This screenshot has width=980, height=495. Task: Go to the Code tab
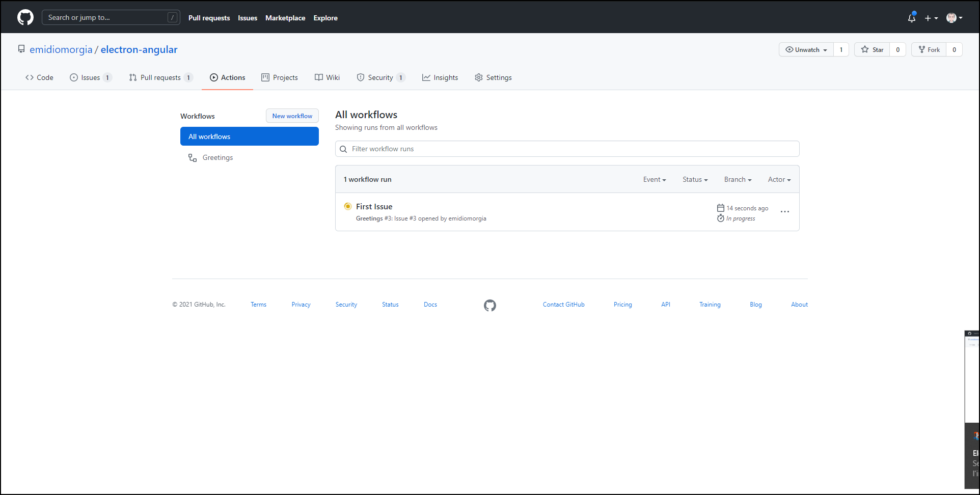point(39,77)
